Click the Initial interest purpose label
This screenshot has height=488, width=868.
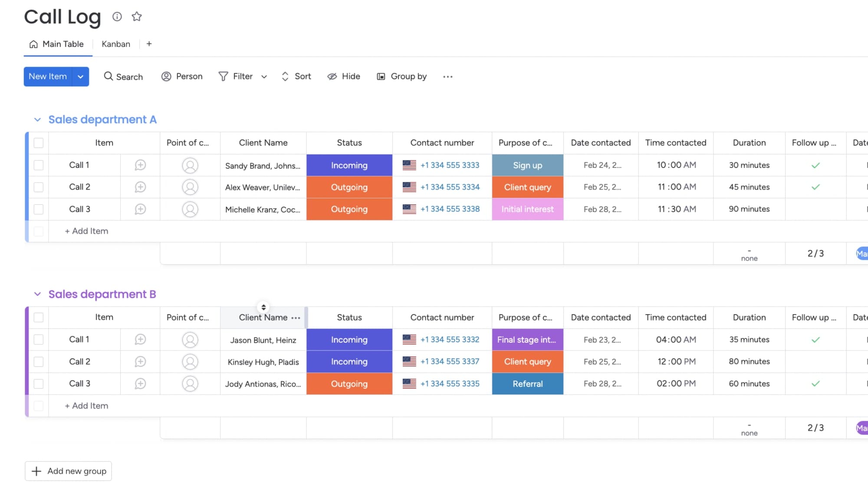click(528, 209)
